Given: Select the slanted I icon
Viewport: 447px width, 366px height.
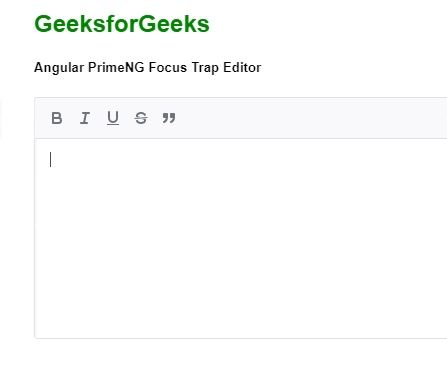Looking at the screenshot, I should (85, 118).
